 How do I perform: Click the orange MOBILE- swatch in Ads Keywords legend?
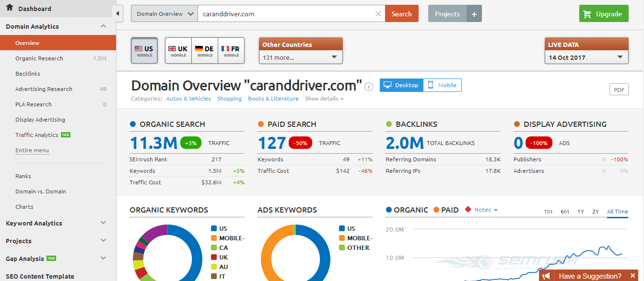coord(342,238)
